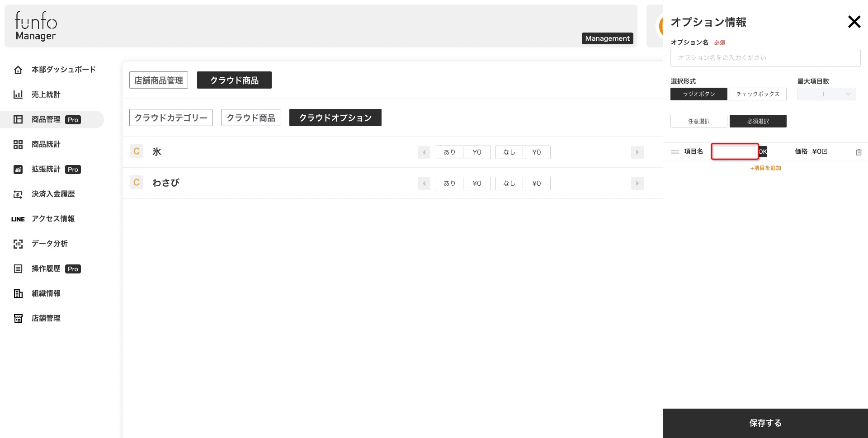Open 本部ダッシュボード home icon
868x438 pixels.
tap(18, 70)
